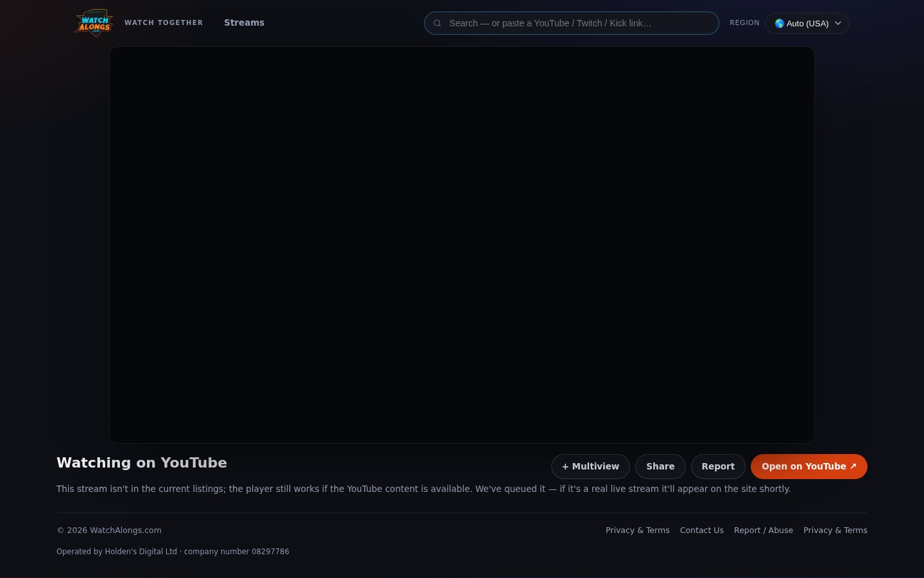Click the search magnifier icon
The image size is (924, 578).
pyautogui.click(x=438, y=23)
